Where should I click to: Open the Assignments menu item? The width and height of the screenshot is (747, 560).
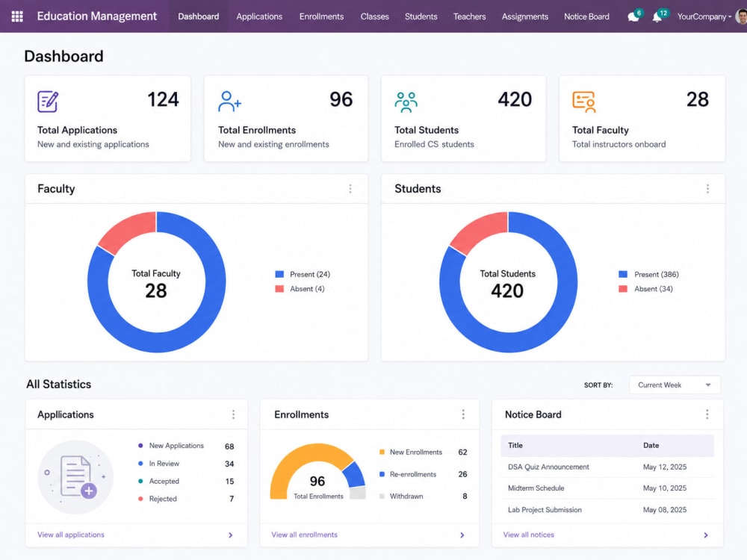[525, 16]
